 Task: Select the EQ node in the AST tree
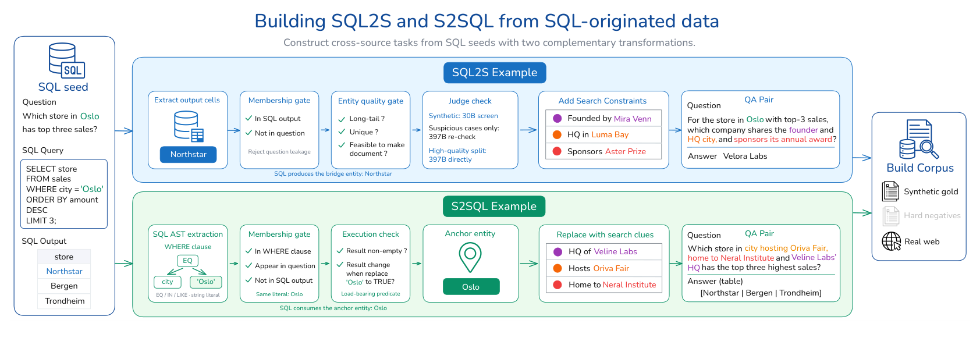pyautogui.click(x=187, y=261)
